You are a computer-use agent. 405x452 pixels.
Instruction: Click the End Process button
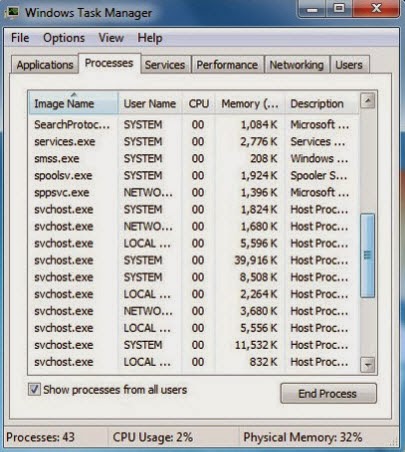tap(328, 394)
